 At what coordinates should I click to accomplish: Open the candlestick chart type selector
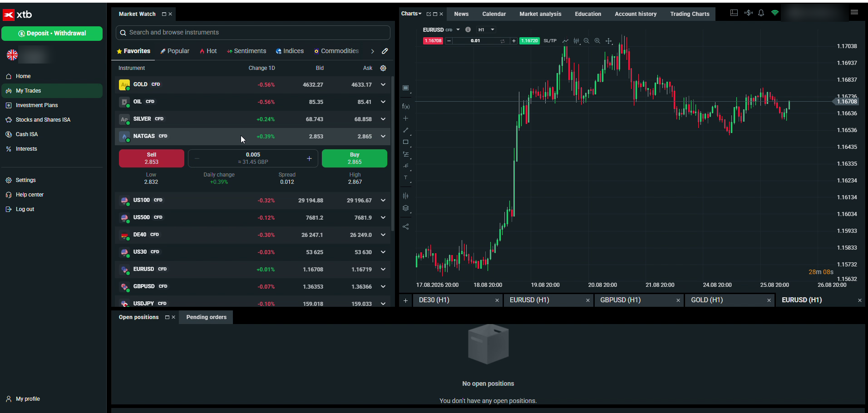[577, 41]
